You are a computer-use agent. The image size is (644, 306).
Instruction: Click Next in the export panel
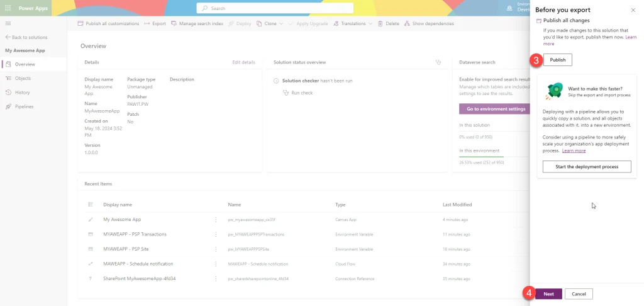tap(548, 294)
